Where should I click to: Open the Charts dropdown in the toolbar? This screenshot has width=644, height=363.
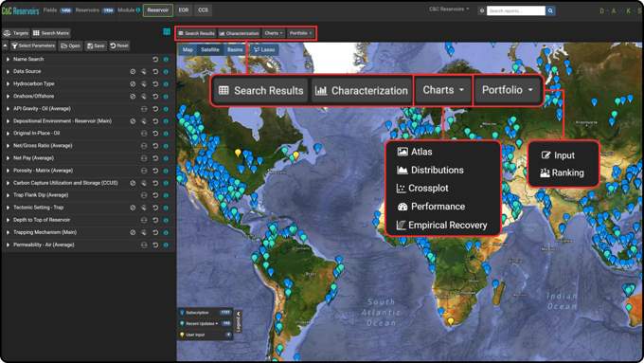pos(274,33)
